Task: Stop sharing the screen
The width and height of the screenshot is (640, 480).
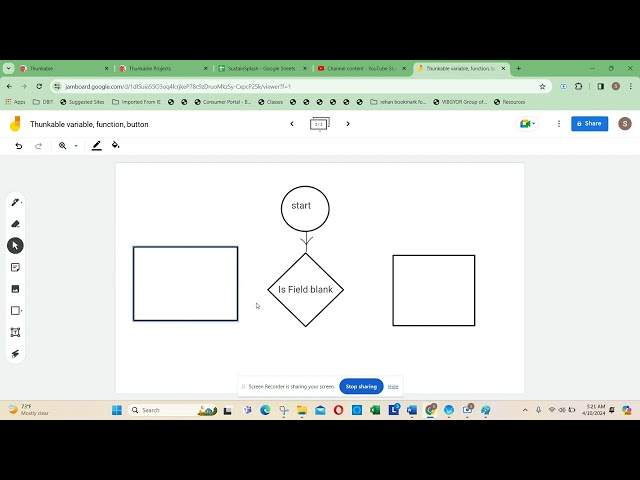Action: tap(361, 387)
